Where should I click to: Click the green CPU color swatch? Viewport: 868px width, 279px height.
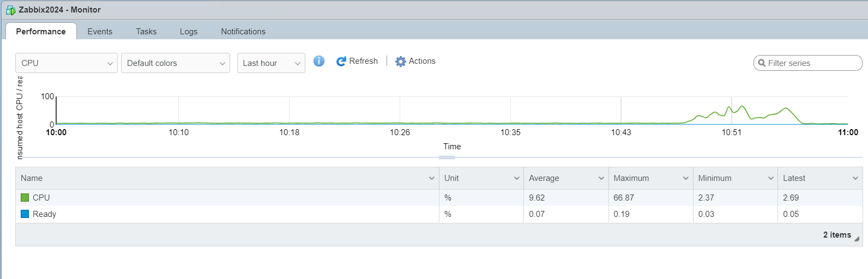25,197
